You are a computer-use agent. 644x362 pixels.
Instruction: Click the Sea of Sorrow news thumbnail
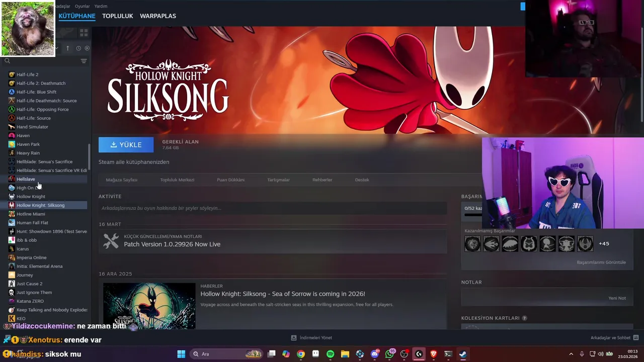(149, 306)
